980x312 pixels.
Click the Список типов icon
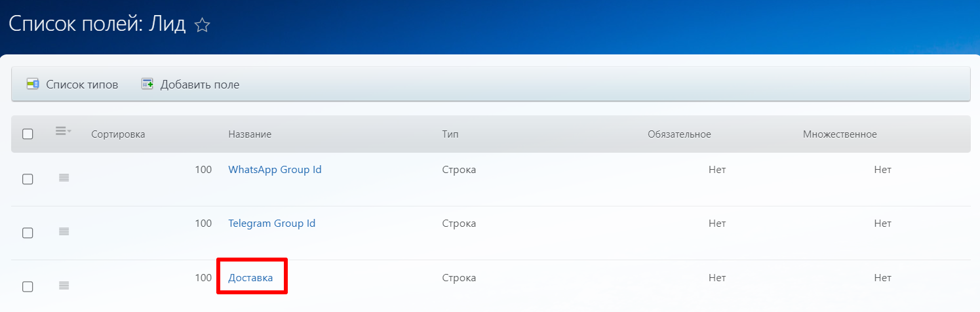point(33,84)
